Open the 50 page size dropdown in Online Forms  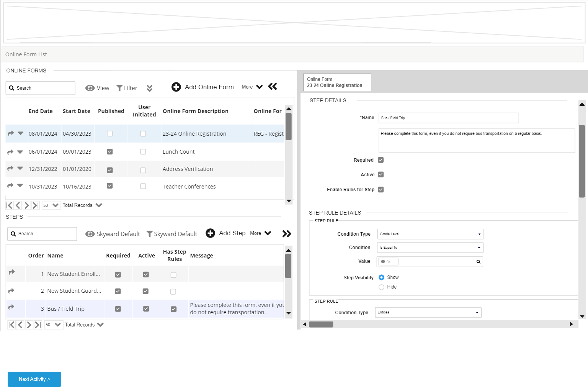tap(51, 205)
